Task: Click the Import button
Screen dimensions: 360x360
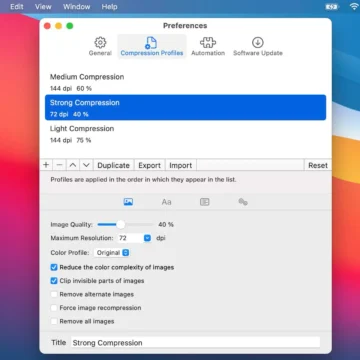Action: pyautogui.click(x=180, y=165)
